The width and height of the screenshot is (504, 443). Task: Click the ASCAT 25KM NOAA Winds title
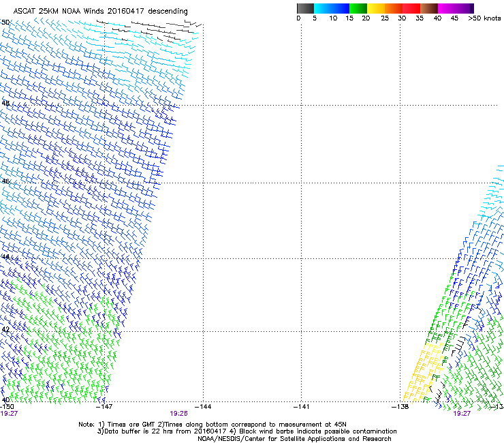[x=100, y=12]
